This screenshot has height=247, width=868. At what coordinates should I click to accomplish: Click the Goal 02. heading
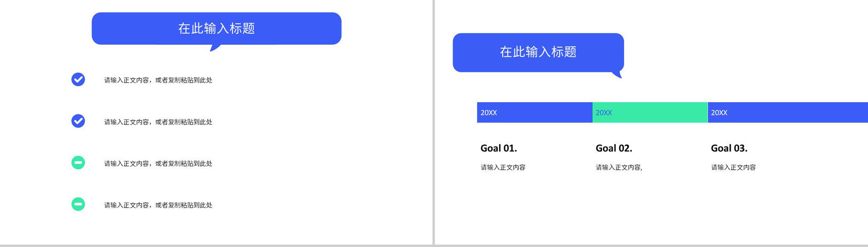point(614,148)
